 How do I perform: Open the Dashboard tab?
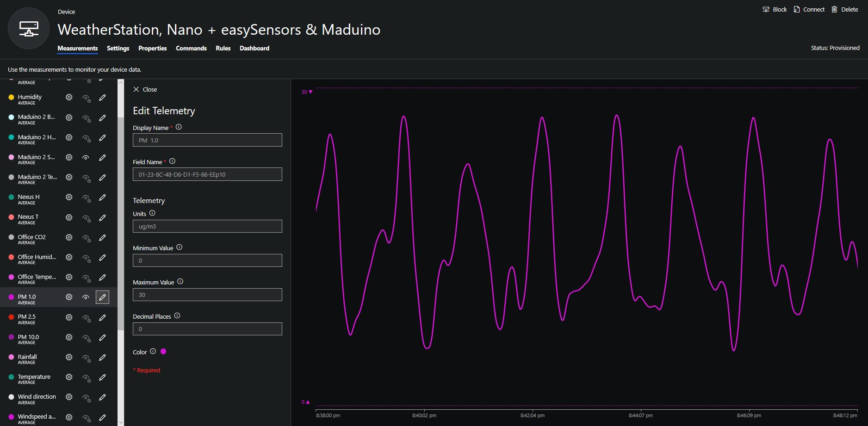(254, 48)
